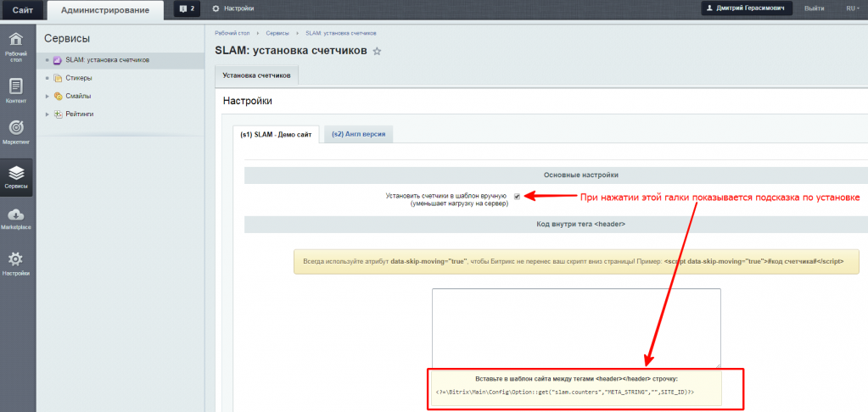
Task: Click the Рейтинги icon in tree
Action: click(x=57, y=114)
